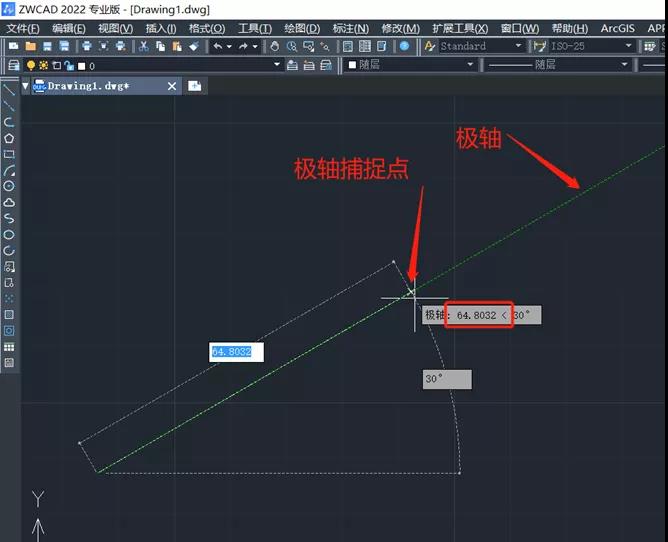Click the Zoom realtime icon
The image size is (668, 542).
point(292,46)
